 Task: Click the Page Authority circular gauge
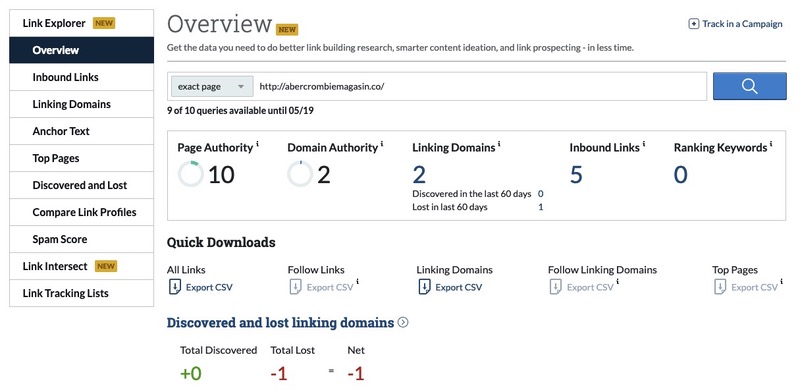click(x=190, y=174)
